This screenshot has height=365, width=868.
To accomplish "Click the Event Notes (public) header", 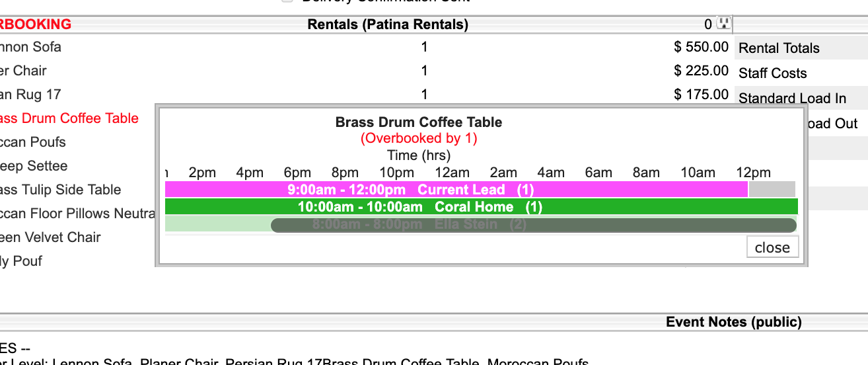I will (x=733, y=322).
